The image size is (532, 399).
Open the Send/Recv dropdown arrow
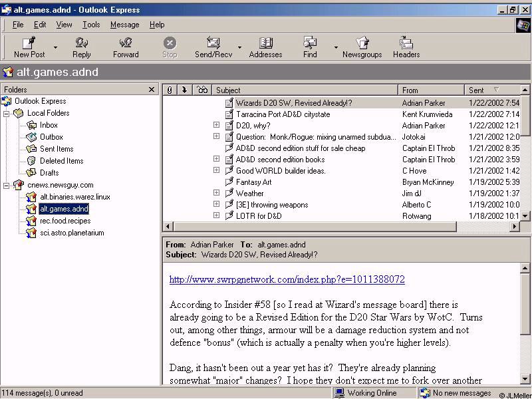pyautogui.click(x=239, y=48)
